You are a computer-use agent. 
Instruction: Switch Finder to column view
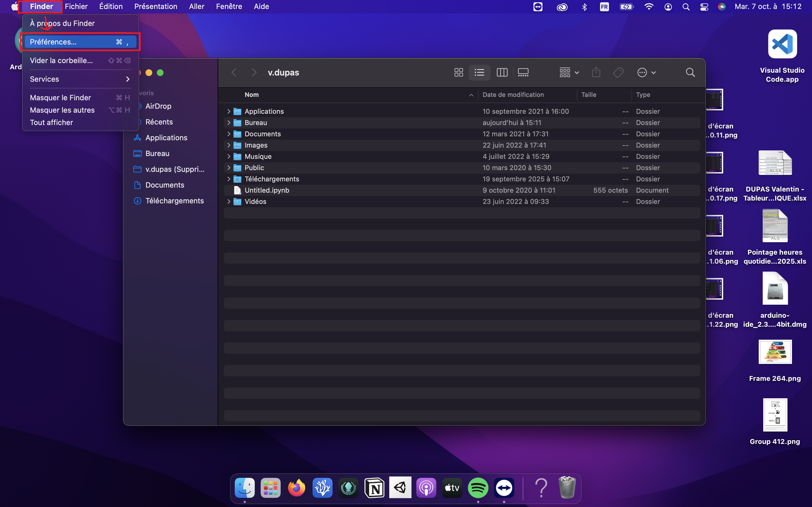pyautogui.click(x=502, y=72)
